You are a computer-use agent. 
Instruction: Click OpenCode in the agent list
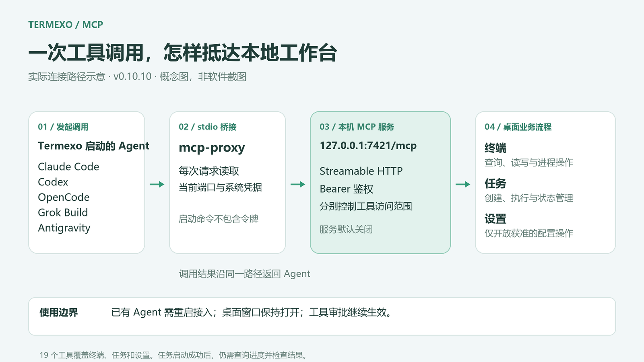pyautogui.click(x=64, y=197)
